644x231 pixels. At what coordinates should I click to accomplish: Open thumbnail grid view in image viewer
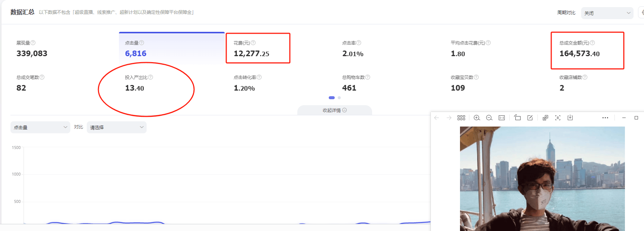(461, 118)
